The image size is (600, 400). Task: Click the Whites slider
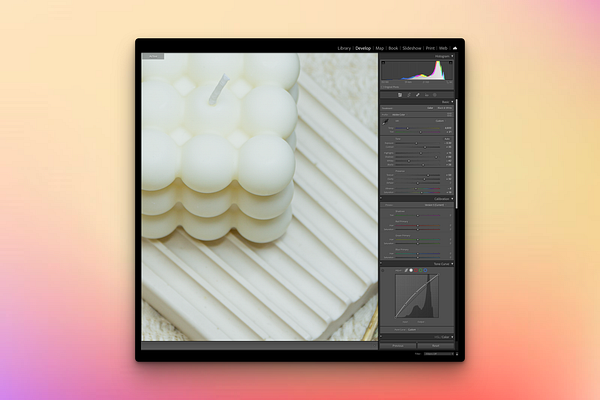point(417,161)
